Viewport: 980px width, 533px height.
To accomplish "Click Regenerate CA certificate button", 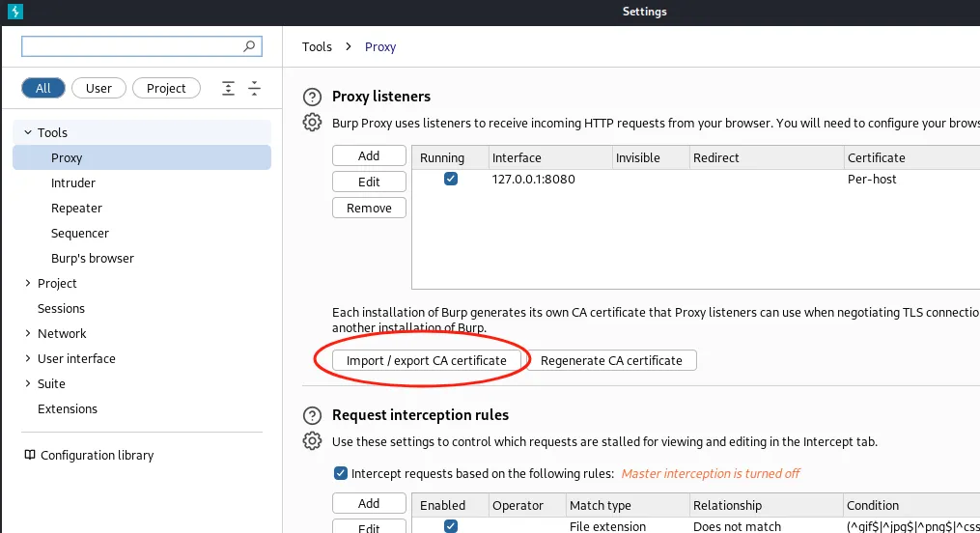I will click(611, 360).
